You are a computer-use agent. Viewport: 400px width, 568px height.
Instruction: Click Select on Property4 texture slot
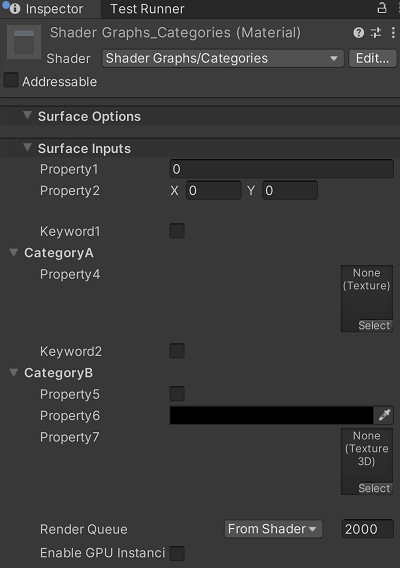click(x=374, y=325)
